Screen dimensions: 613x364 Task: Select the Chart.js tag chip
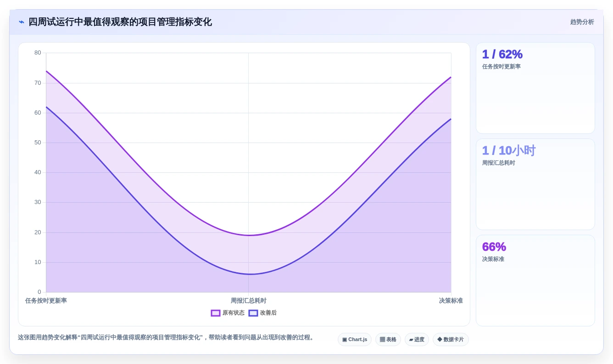355,340
